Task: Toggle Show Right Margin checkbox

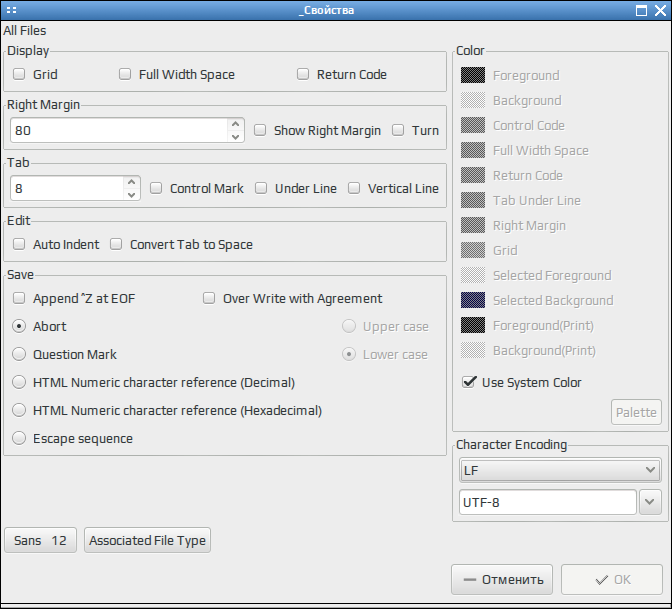Action: (260, 130)
